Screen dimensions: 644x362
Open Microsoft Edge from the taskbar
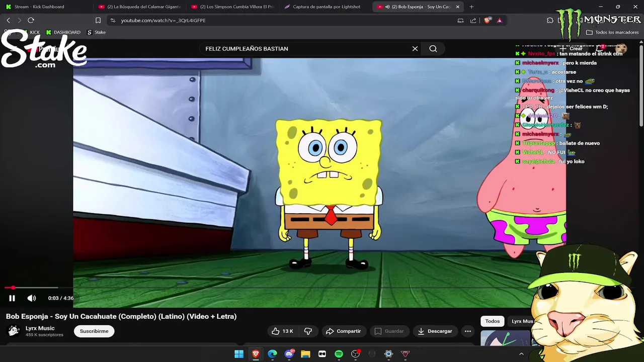point(272,354)
